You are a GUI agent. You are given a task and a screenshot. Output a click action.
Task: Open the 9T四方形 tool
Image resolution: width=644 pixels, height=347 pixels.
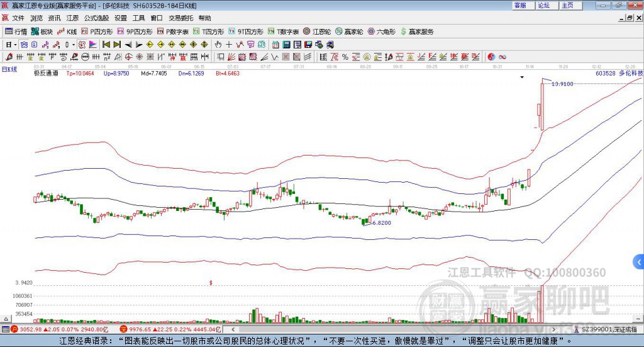pos(246,31)
